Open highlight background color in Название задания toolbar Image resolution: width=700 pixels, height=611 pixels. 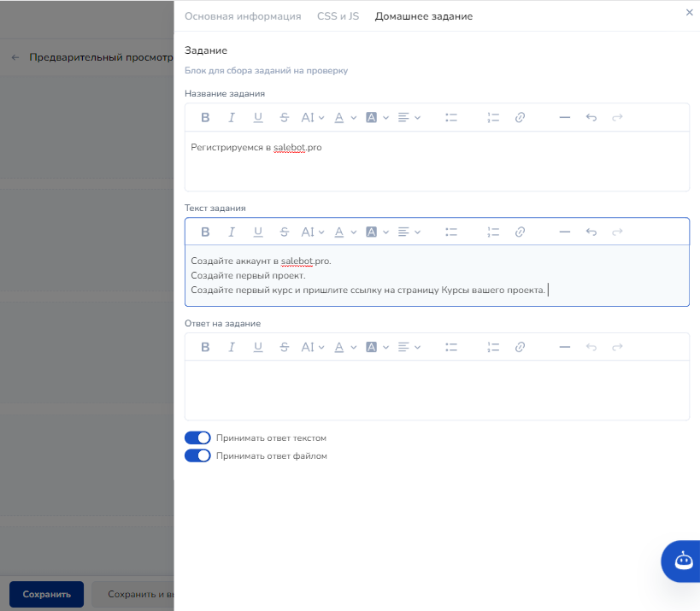(x=377, y=118)
